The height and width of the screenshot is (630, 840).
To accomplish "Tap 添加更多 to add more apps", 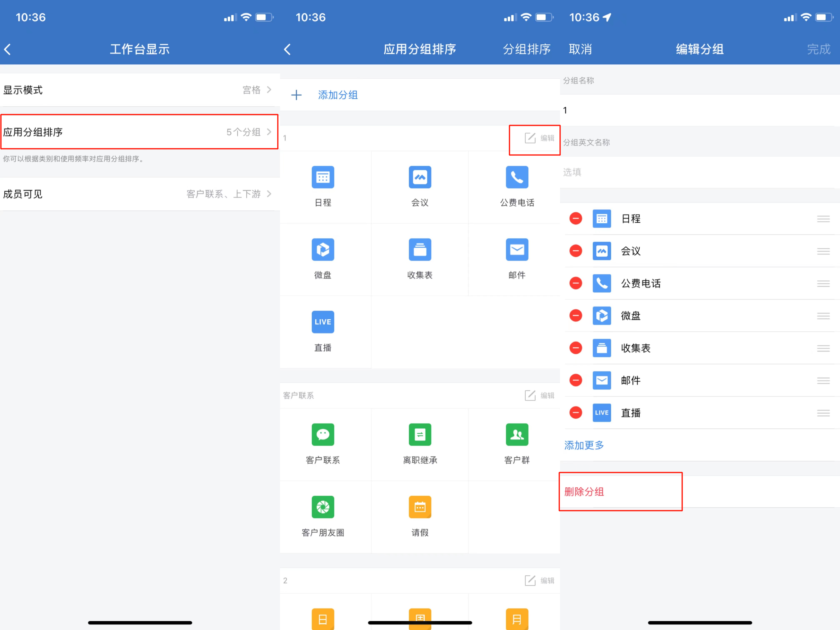I will click(x=584, y=445).
